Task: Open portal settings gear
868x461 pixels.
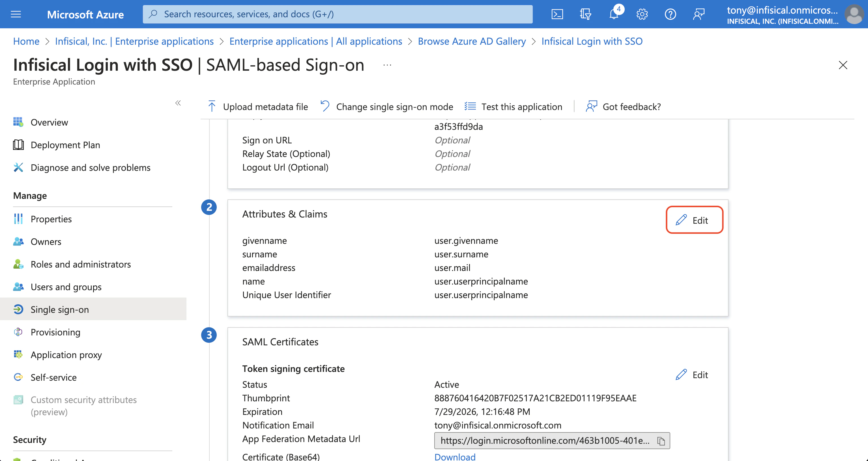Action: coord(642,14)
